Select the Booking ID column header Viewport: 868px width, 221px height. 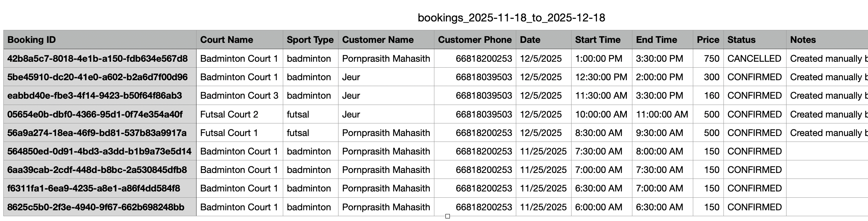pyautogui.click(x=100, y=40)
